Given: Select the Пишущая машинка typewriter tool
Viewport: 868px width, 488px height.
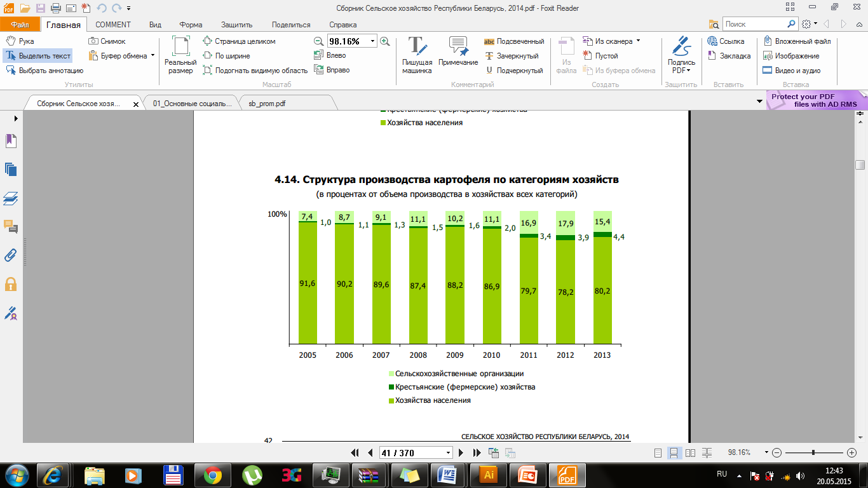Looking at the screenshot, I should tap(417, 55).
